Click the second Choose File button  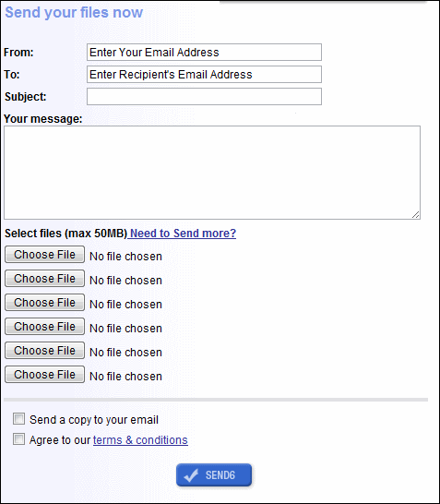(x=44, y=279)
